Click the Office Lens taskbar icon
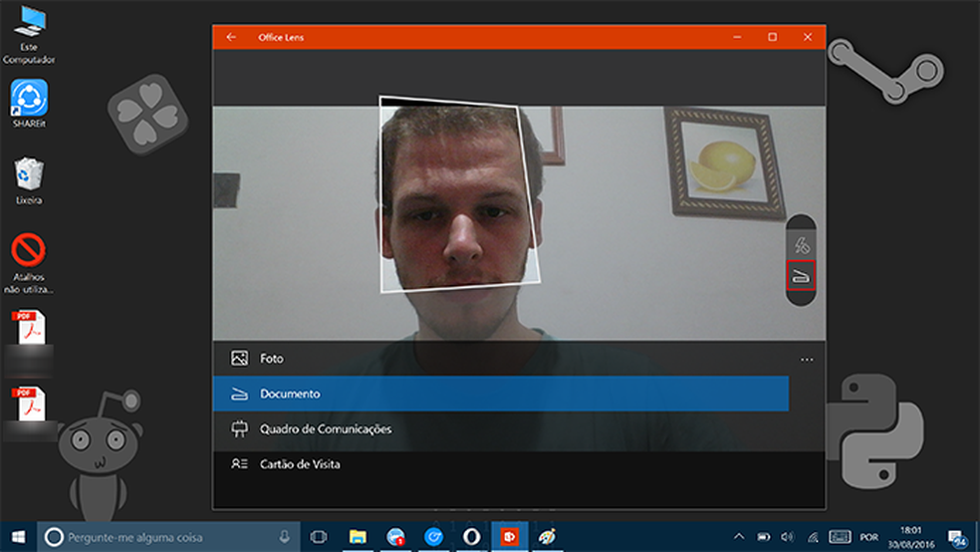The width and height of the screenshot is (980, 552). [509, 537]
